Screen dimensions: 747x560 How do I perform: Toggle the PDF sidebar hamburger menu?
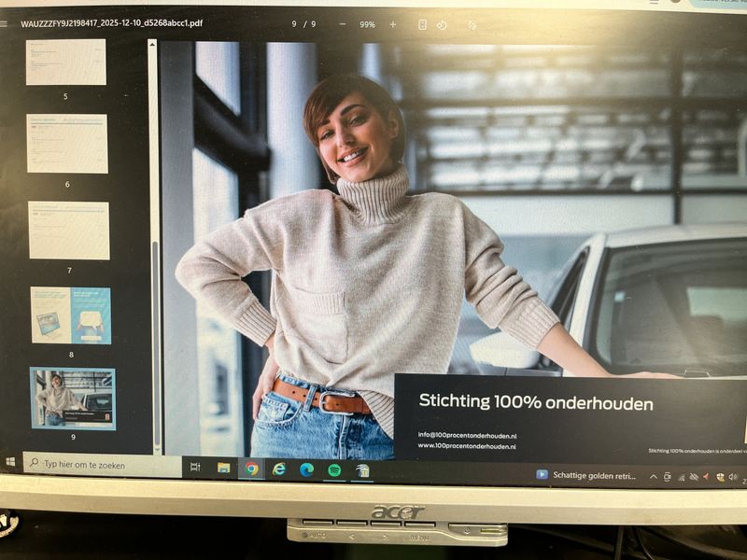click(4, 24)
